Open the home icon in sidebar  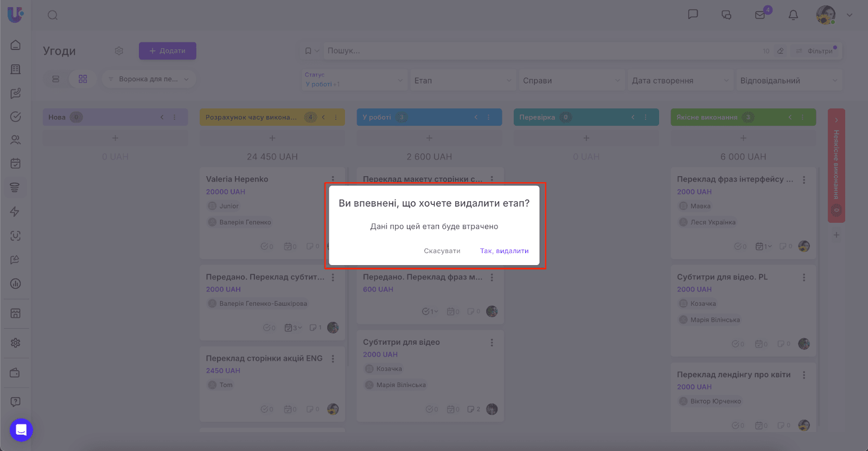(x=16, y=45)
